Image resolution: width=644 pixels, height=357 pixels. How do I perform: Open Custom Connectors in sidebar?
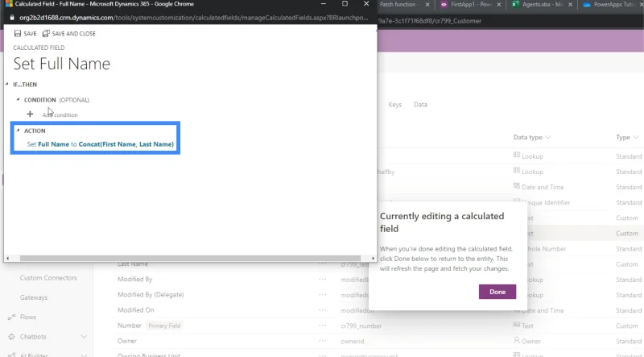pos(48,277)
